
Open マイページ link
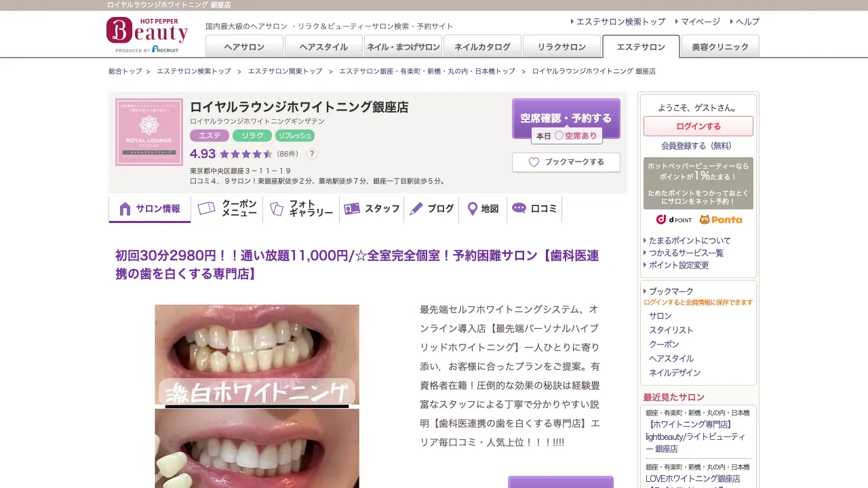[701, 22]
